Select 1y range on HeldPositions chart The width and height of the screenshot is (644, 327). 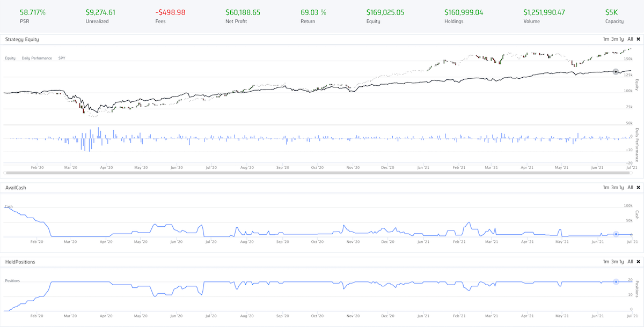coord(622,262)
